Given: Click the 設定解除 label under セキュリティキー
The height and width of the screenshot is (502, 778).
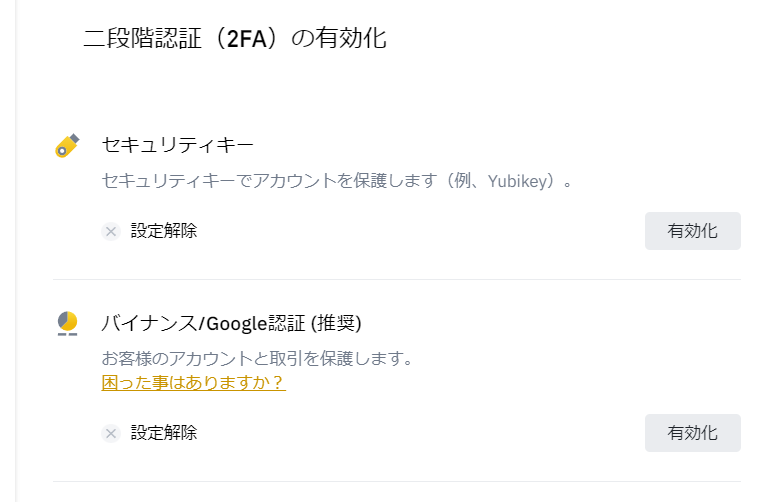Looking at the screenshot, I should click(164, 231).
